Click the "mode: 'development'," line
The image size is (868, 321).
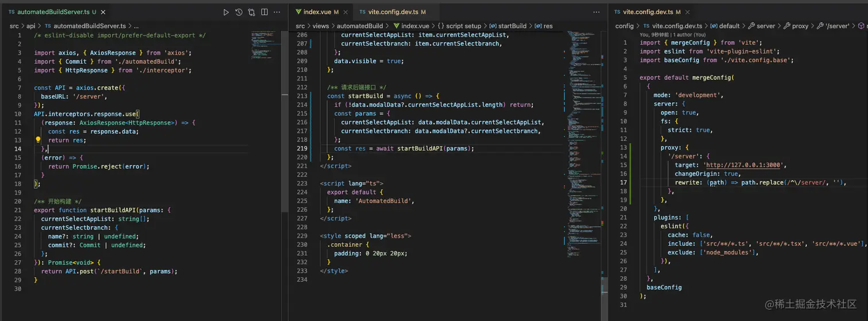point(689,95)
